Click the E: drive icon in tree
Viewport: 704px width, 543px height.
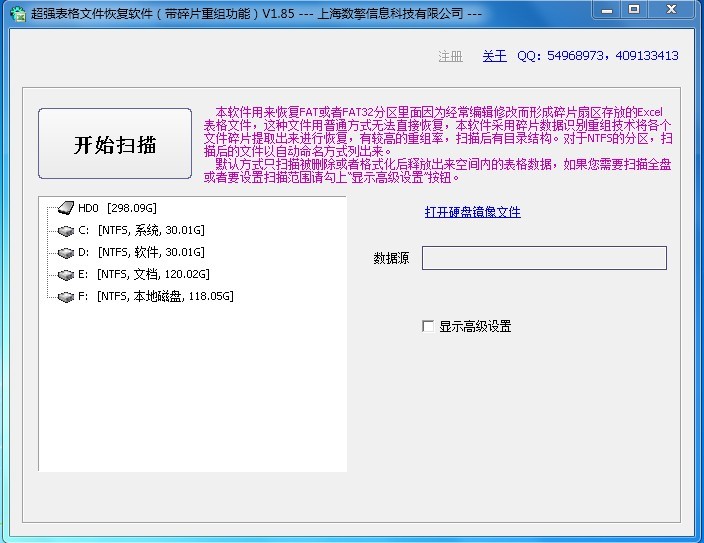(66, 274)
